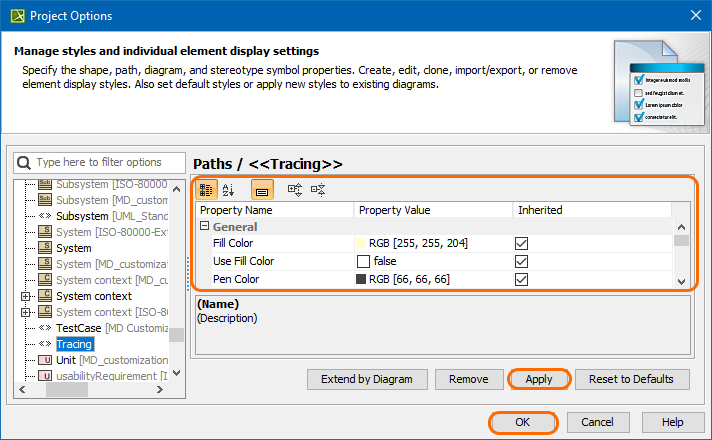
Task: Toggle Inherited checkbox for Pen Color
Action: click(521, 279)
